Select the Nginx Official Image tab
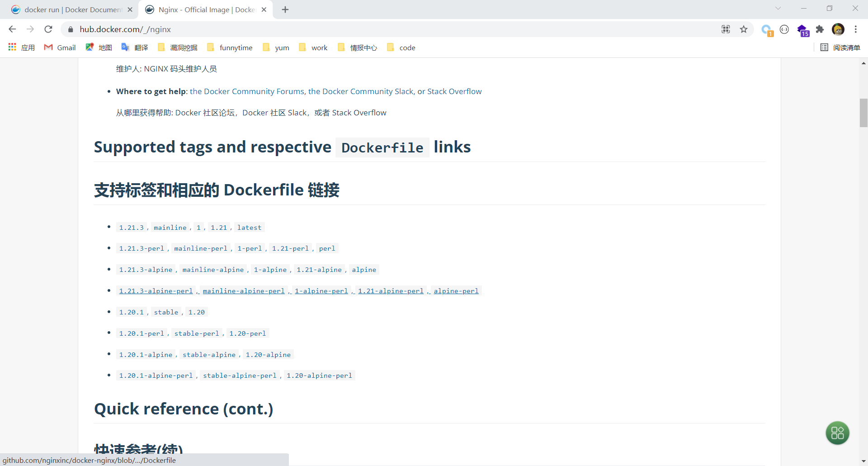This screenshot has width=868, height=466. pyautogui.click(x=206, y=10)
